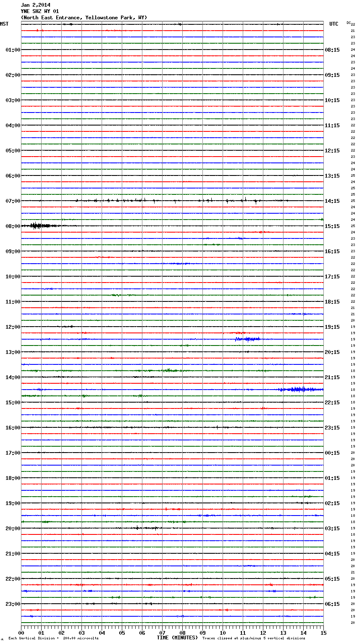
Task: Click the 06:15 UTC time label
Action: coord(332,604)
